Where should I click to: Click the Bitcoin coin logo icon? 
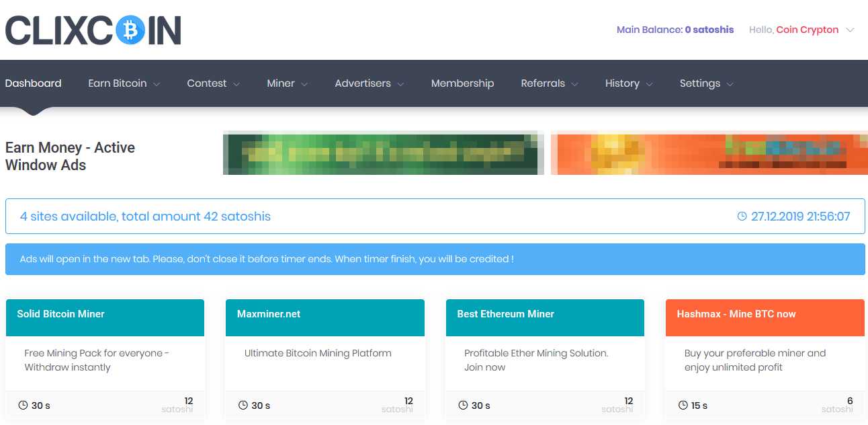[x=130, y=30]
